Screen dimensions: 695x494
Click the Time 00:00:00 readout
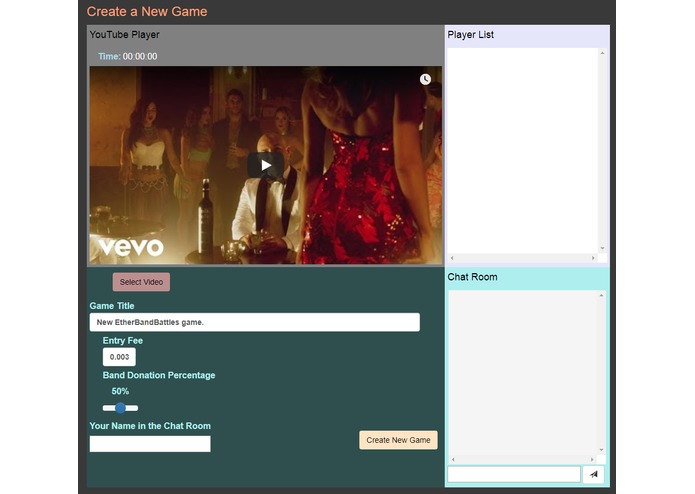128,56
